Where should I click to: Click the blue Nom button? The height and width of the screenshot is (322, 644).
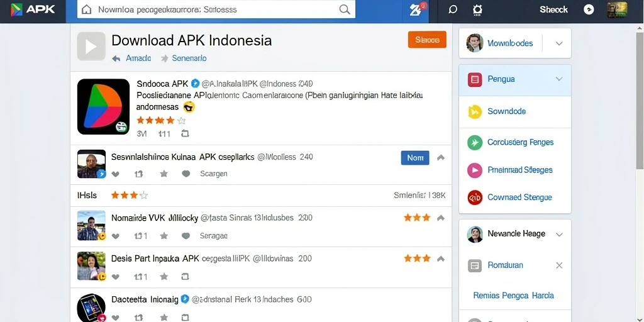click(x=415, y=158)
